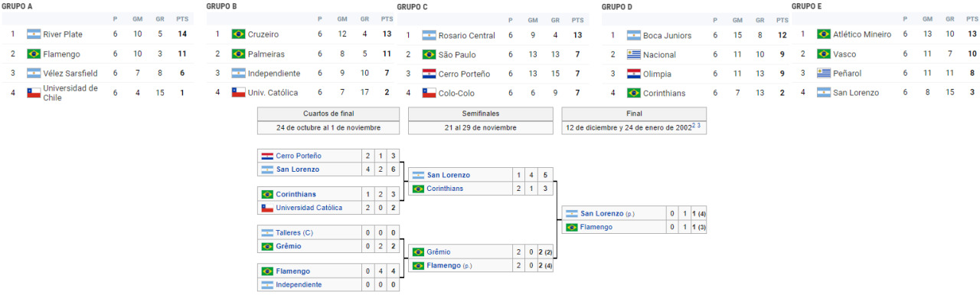Click the Argentina flag beside River Plate
This screenshot has width=980, height=296.
(x=34, y=35)
